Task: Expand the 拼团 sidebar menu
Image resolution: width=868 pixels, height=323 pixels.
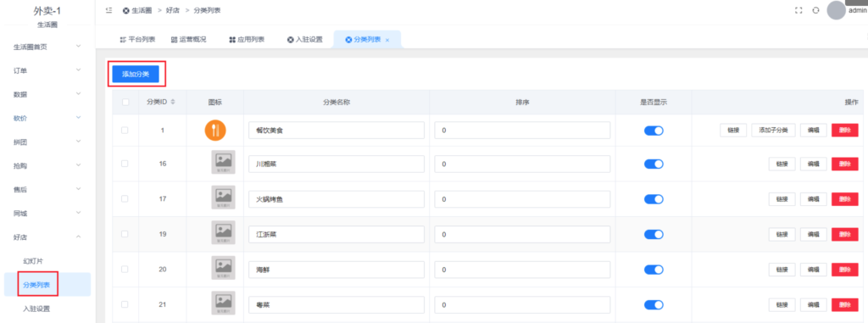Action: tap(47, 142)
